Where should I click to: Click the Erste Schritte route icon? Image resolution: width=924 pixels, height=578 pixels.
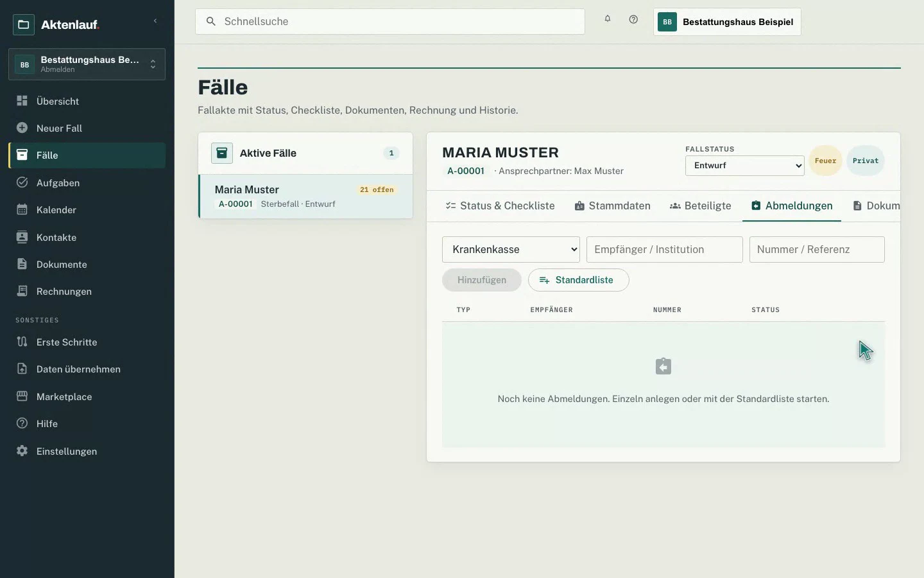point(22,342)
